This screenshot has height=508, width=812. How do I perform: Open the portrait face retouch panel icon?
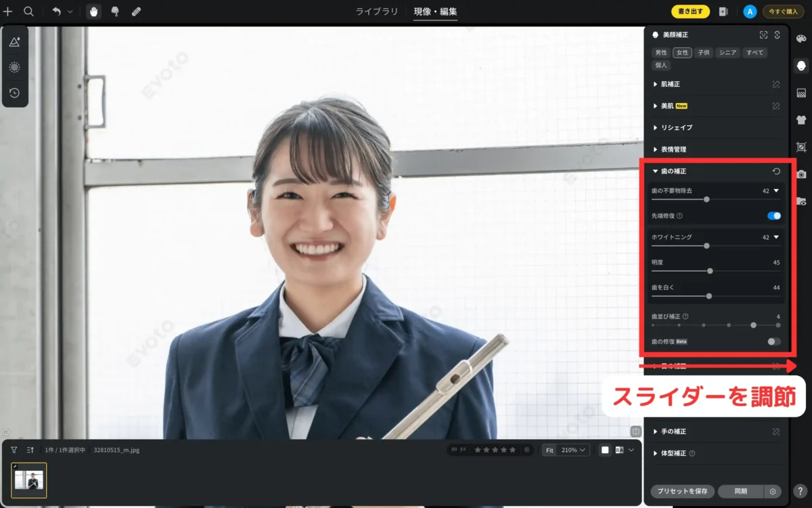801,65
